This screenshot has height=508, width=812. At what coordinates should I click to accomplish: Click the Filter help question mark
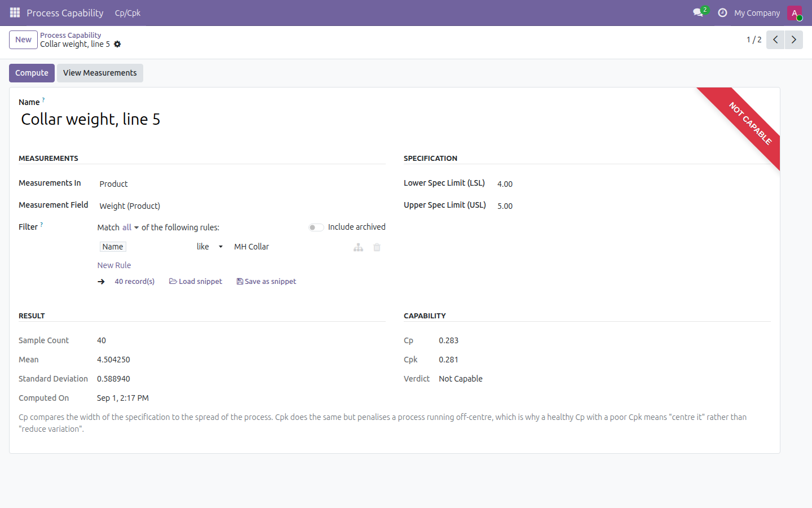[x=41, y=225]
